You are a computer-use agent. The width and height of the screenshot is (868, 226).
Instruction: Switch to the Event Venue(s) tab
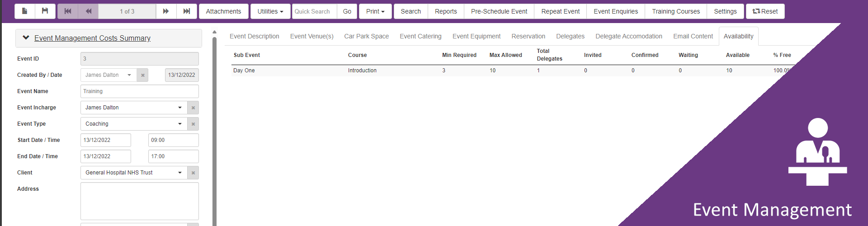click(312, 36)
